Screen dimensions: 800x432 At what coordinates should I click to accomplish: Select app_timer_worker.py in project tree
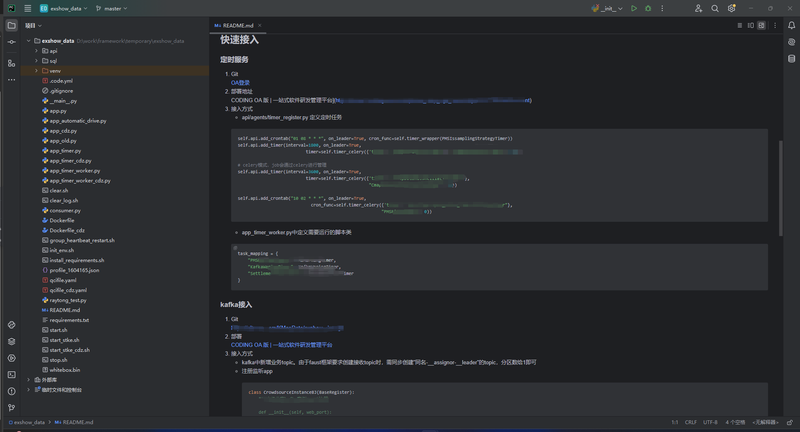74,171
